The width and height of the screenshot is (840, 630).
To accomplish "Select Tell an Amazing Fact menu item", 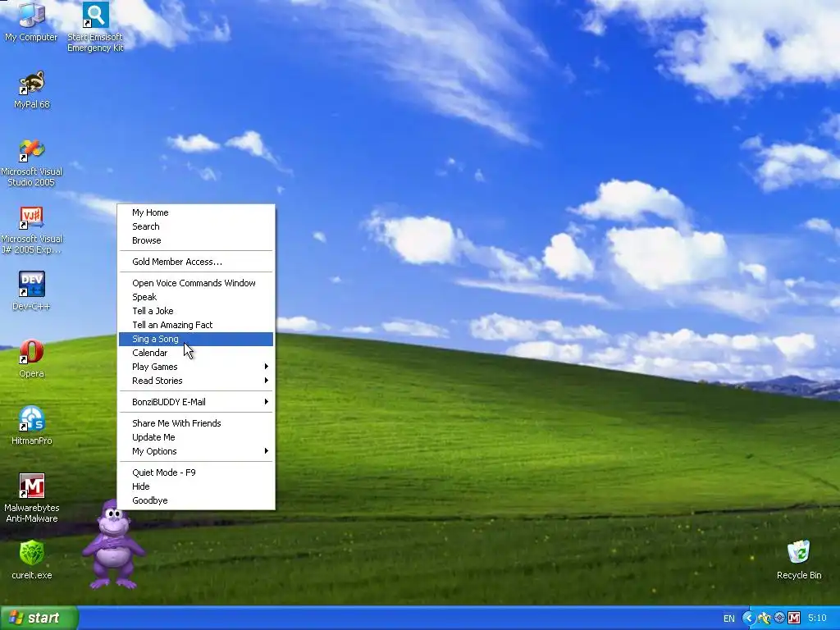I will coord(196,325).
